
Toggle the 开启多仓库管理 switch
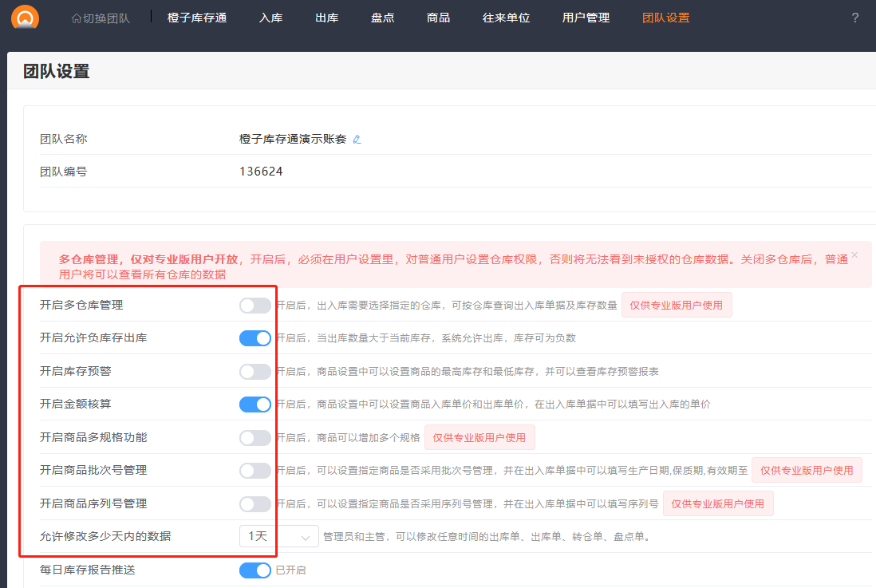[255, 306]
